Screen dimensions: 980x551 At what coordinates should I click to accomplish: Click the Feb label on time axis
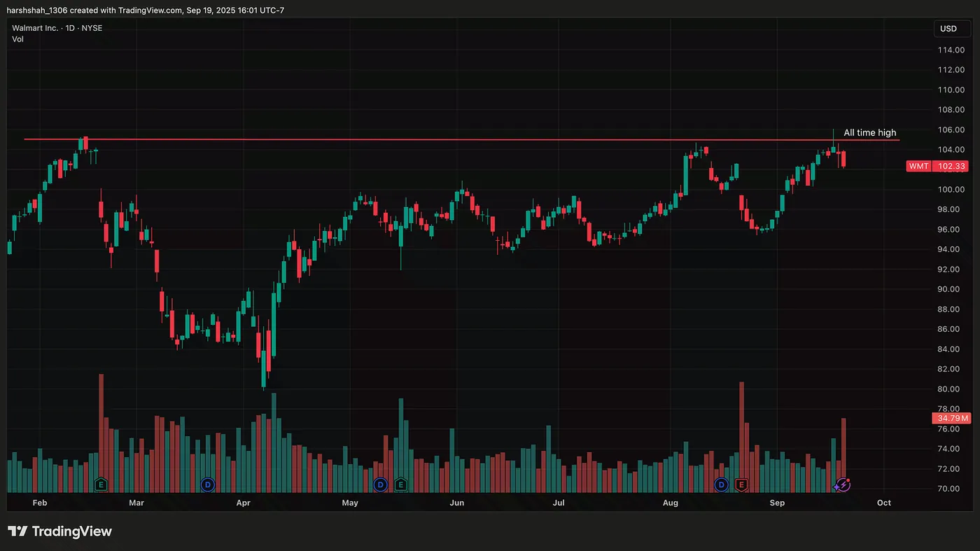[x=39, y=503]
